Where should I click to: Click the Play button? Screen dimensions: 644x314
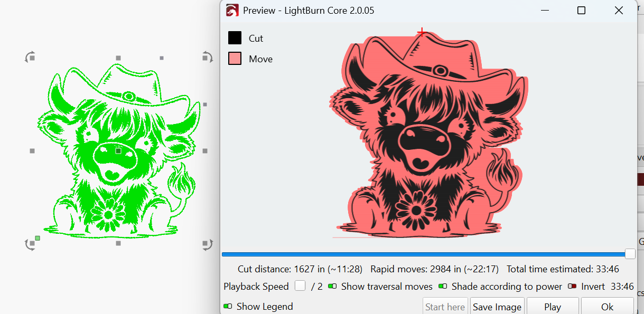pyautogui.click(x=553, y=307)
